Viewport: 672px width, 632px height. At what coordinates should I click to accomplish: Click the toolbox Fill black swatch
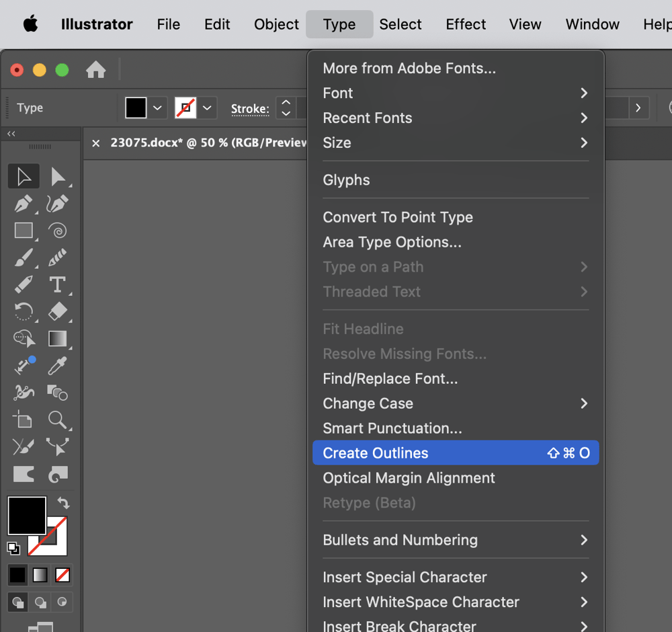point(27,516)
